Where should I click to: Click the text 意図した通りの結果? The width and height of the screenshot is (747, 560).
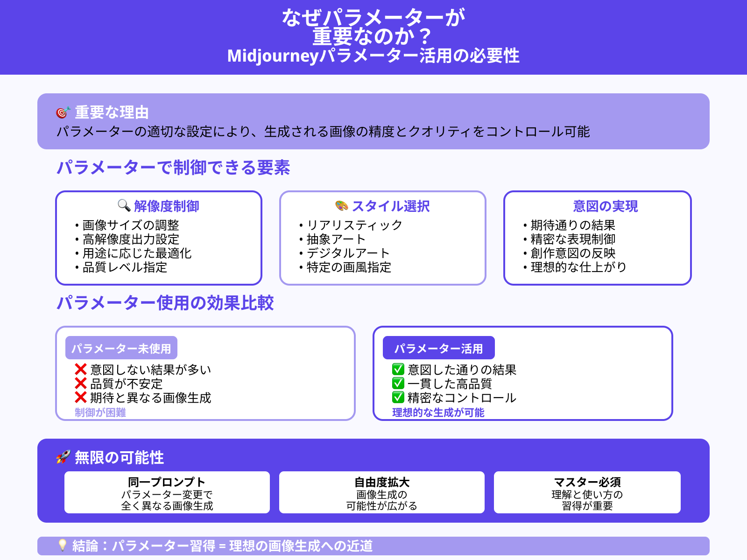462,370
